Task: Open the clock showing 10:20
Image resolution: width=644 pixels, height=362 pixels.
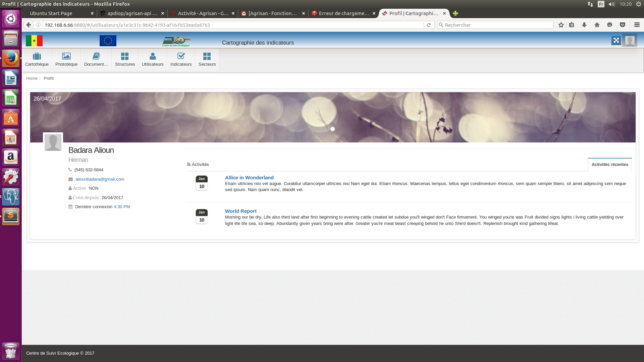Action: [x=626, y=4]
